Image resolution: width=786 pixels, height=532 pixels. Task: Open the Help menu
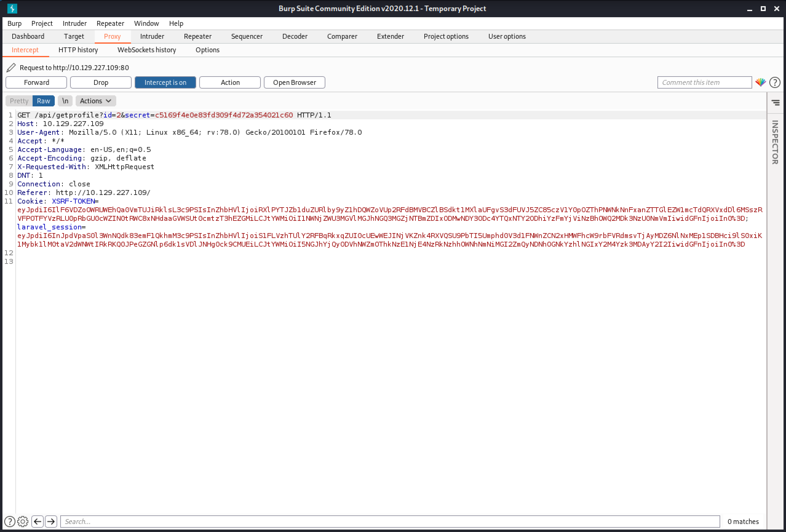click(176, 23)
